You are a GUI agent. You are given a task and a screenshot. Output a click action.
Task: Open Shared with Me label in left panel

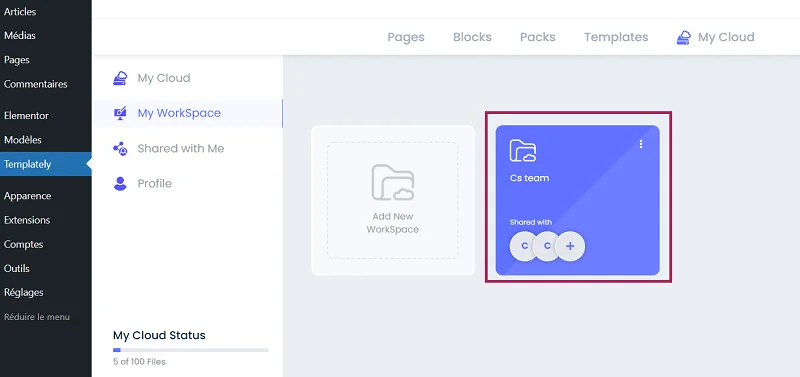point(181,148)
